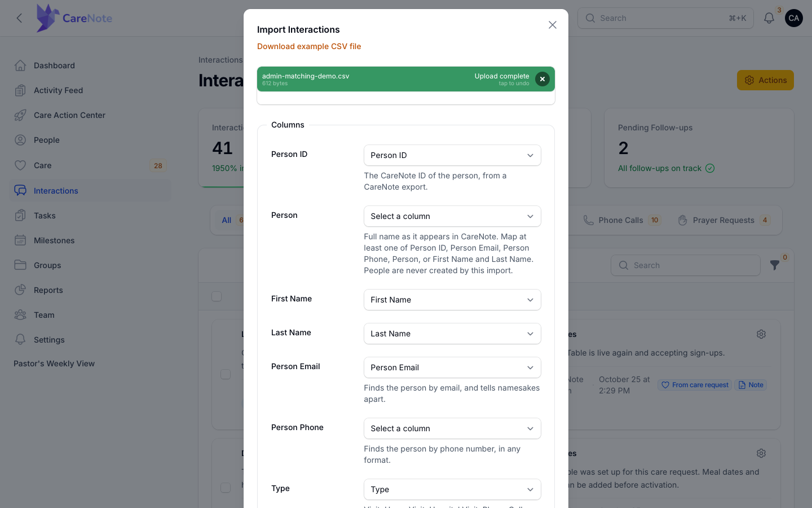Click the magnifier icon in top search bar
The image size is (812, 508).
pos(590,18)
